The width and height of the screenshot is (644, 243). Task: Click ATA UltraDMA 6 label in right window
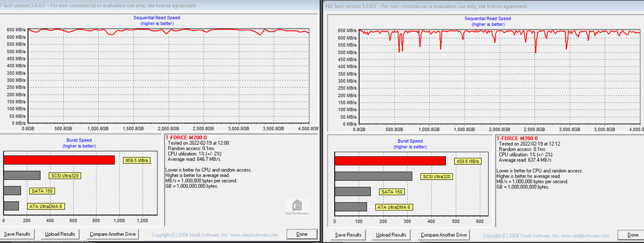click(x=395, y=207)
